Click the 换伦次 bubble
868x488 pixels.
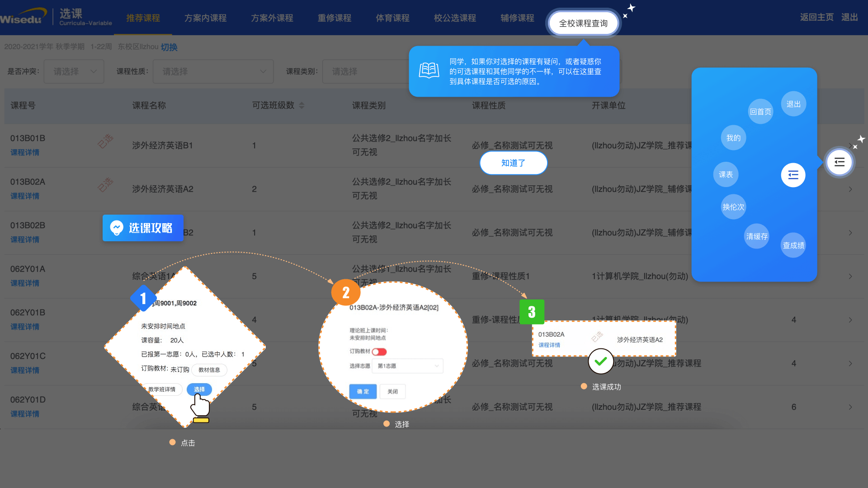click(x=733, y=207)
